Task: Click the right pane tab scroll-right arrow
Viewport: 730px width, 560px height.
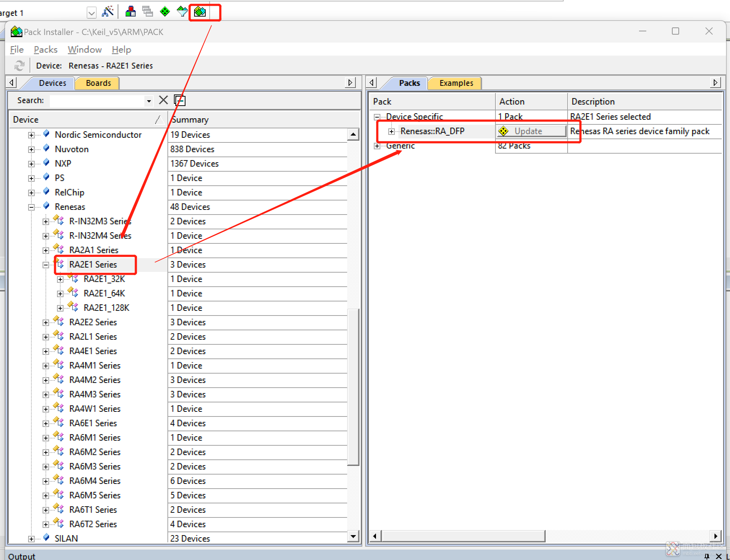Action: (x=715, y=83)
